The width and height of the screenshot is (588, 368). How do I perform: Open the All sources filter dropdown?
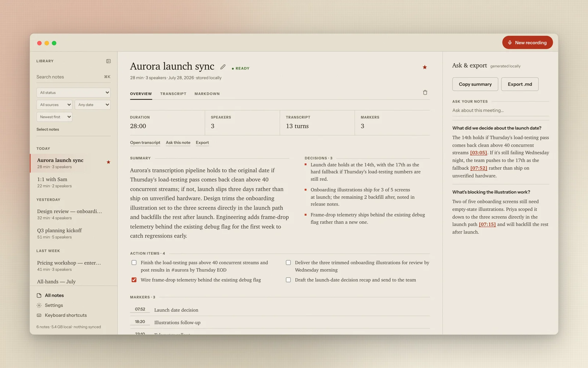[54, 105]
